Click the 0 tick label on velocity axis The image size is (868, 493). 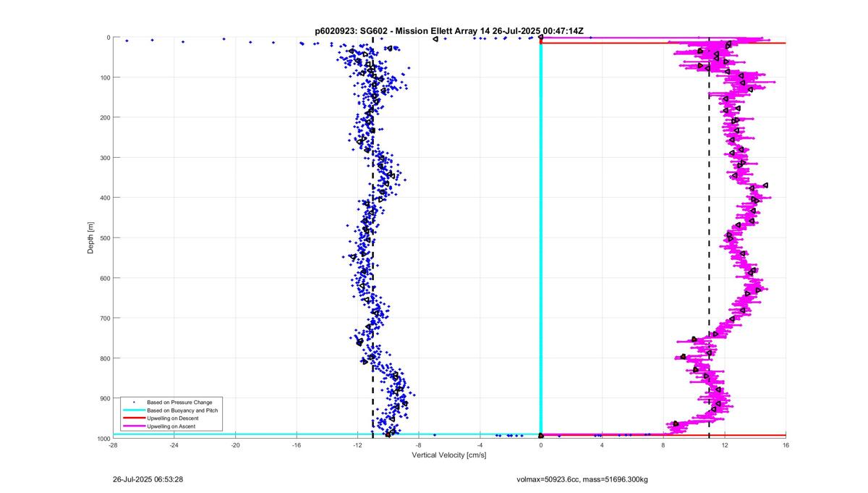click(x=541, y=444)
